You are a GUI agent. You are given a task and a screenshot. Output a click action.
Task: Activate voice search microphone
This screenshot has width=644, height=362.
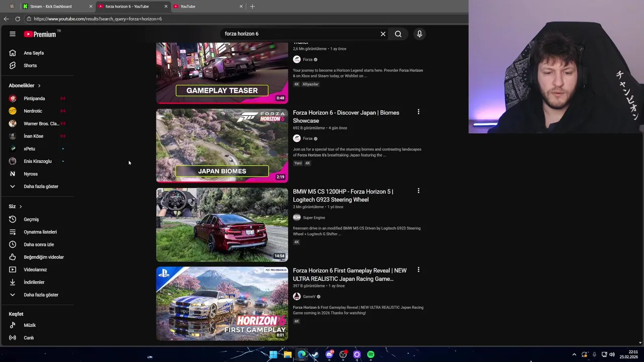pos(419,34)
